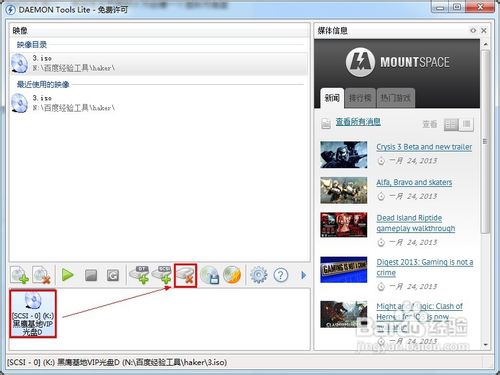This screenshot has width=500, height=375.
Task: Click the Dead Island Riptide thumbnail
Action: [344, 225]
